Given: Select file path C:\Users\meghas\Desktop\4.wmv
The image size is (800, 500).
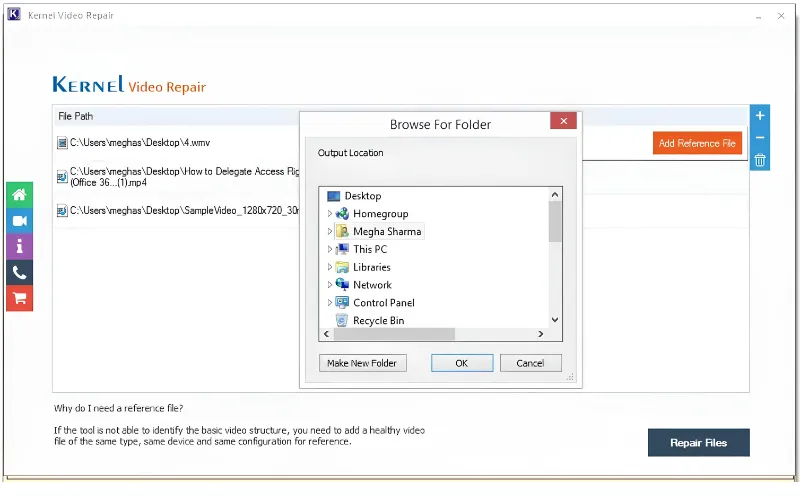Looking at the screenshot, I should [x=140, y=143].
